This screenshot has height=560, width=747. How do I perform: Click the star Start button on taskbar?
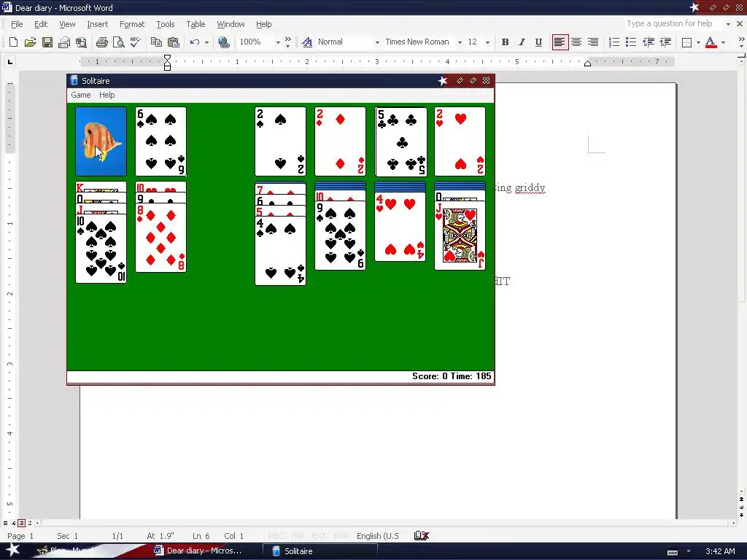point(13,551)
